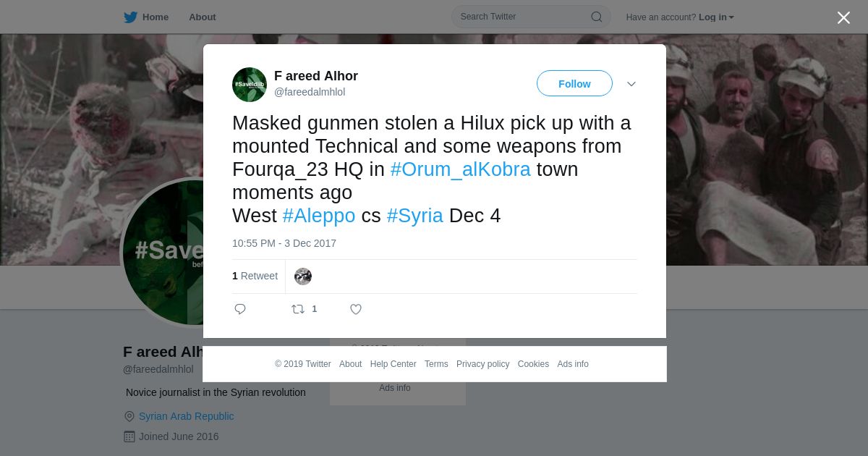Screen dimensions: 868x456
Task: Open the Privacy policy footer link
Action: coord(482,364)
